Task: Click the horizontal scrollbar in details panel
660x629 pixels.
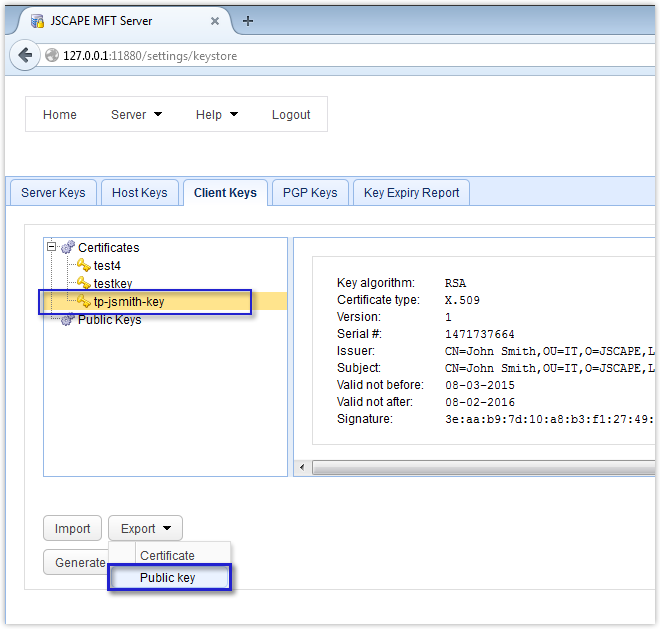Action: coord(480,468)
